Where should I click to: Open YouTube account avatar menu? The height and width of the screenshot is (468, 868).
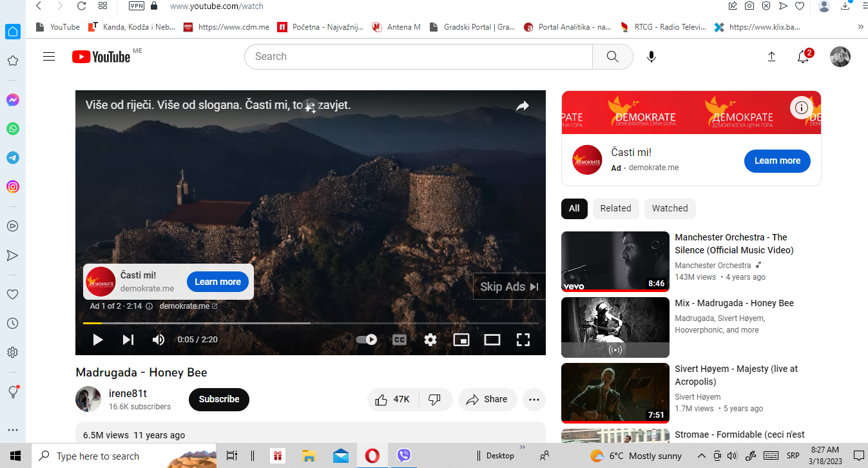(840, 57)
